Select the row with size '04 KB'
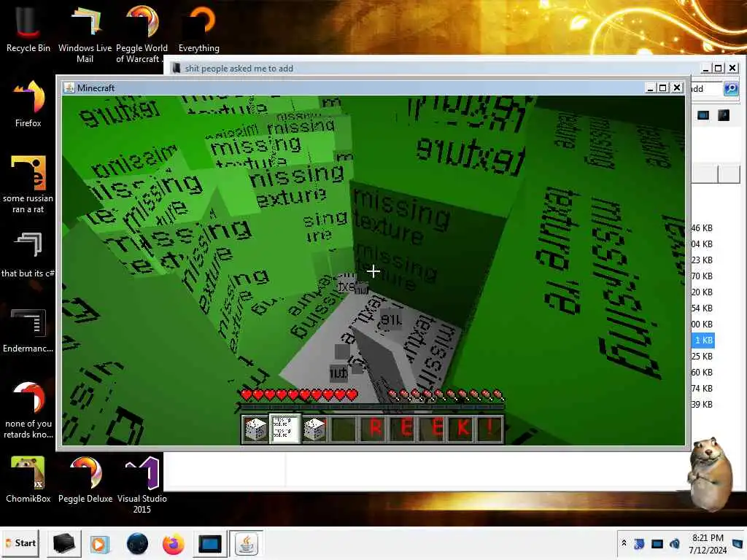 (x=703, y=244)
